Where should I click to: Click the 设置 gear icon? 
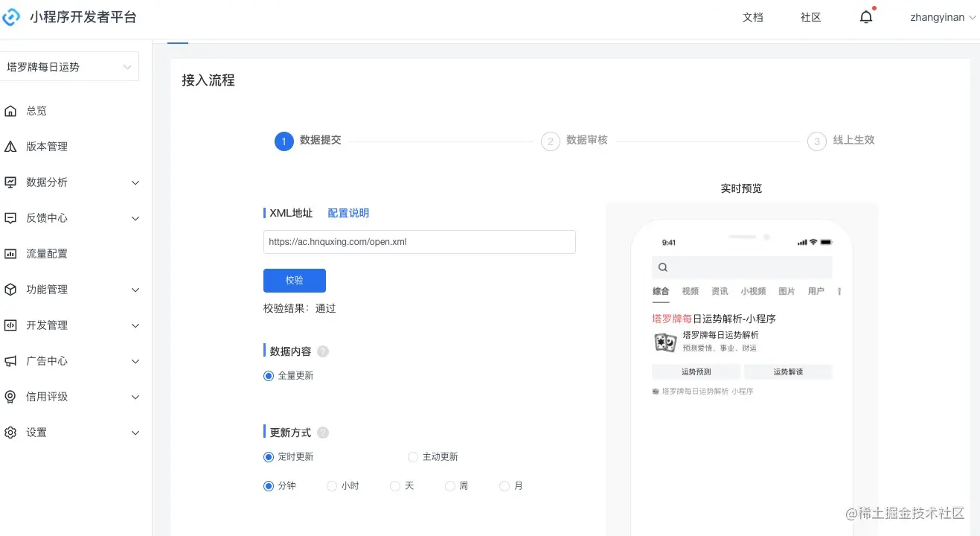point(10,433)
